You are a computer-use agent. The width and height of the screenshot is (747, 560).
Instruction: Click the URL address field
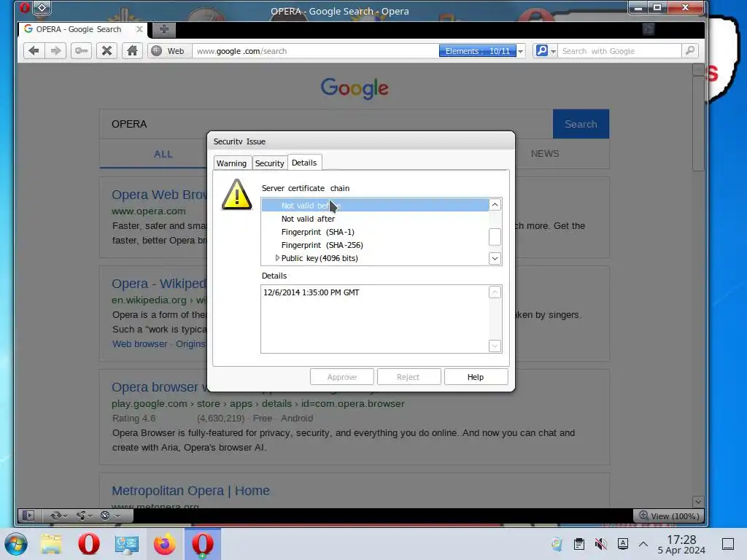point(314,51)
